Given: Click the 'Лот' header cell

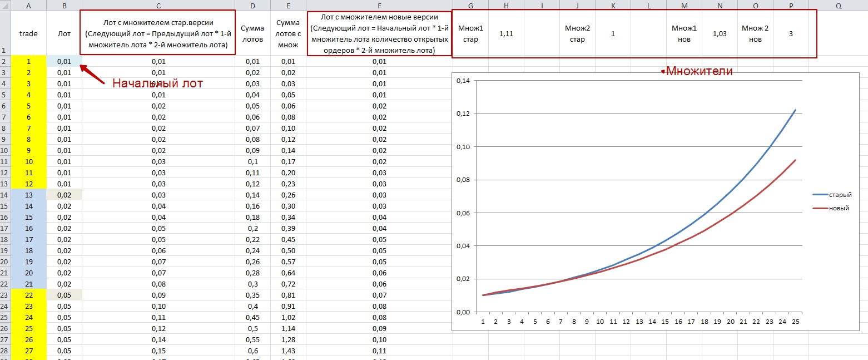Looking at the screenshot, I should [64, 33].
